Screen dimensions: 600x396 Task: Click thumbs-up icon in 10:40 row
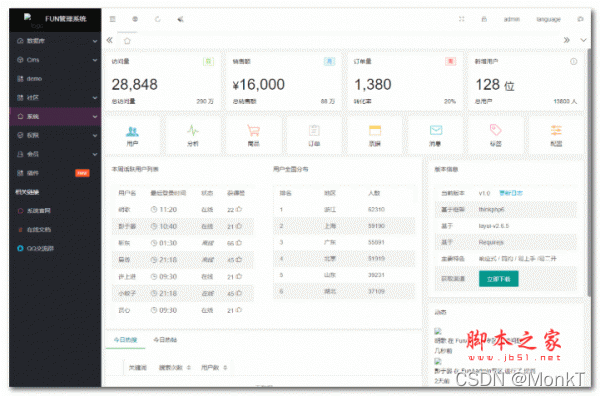click(239, 226)
